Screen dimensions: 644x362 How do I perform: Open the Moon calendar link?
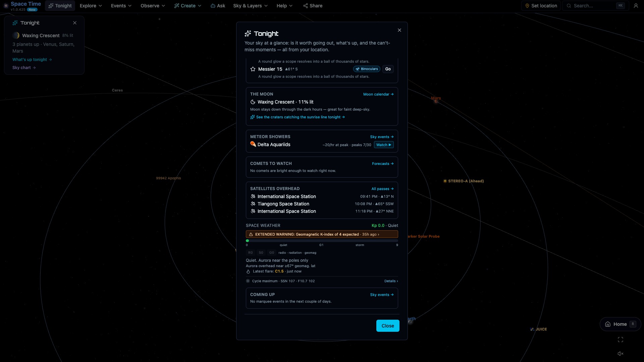tap(378, 94)
